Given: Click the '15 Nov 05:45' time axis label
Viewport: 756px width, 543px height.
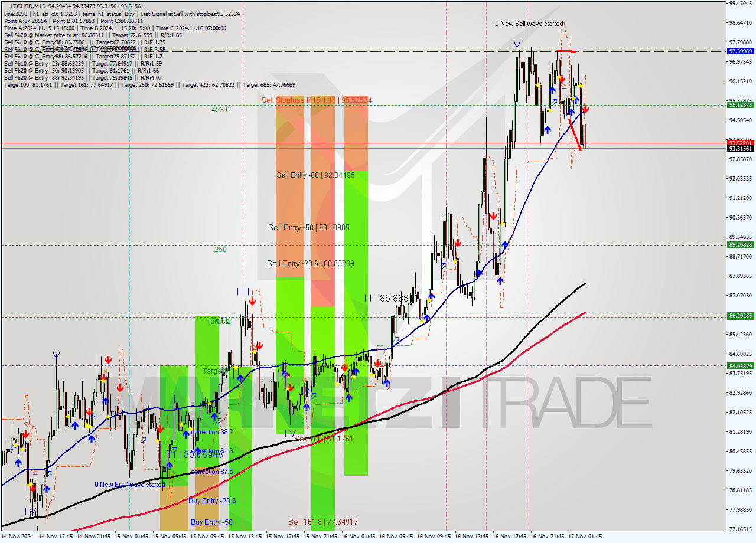Looking at the screenshot, I should tap(170, 537).
